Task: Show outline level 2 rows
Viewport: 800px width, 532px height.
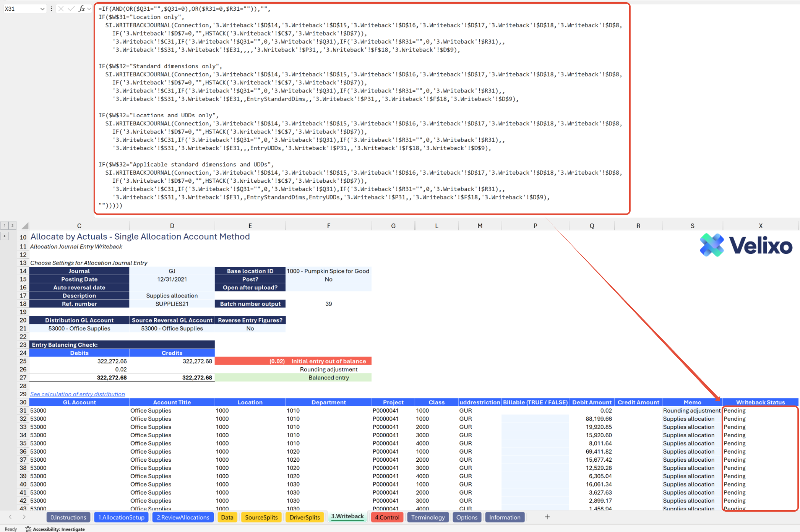Action: tap(12, 225)
